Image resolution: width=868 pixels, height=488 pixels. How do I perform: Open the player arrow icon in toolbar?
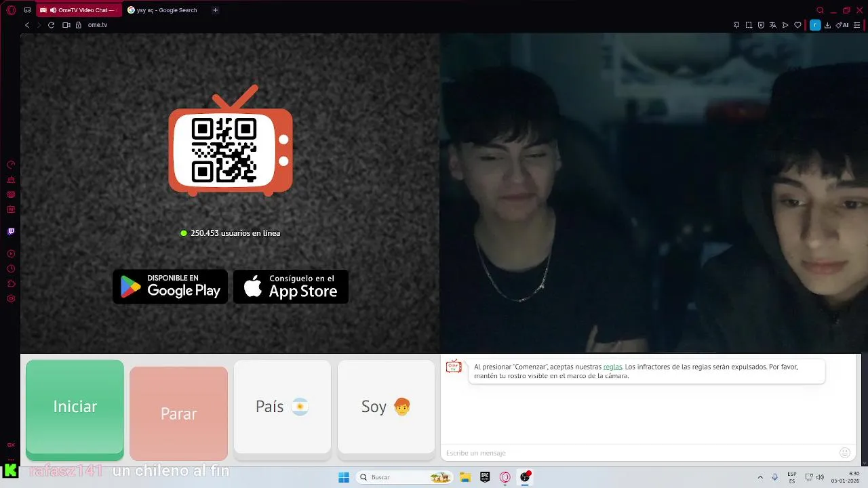pos(785,25)
